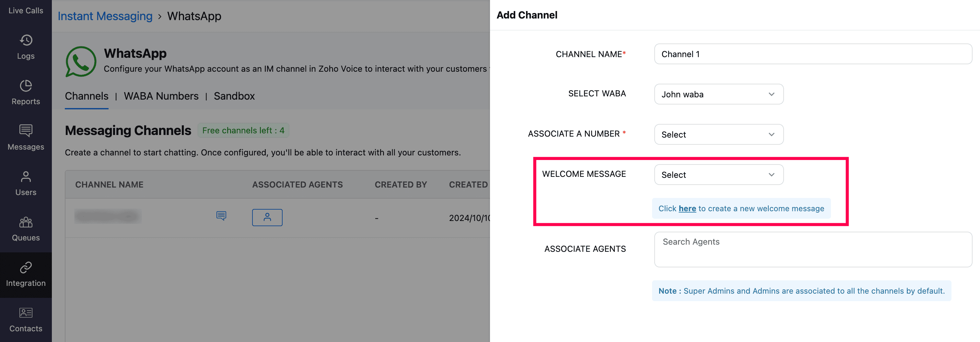980x342 pixels.
Task: Click the WhatsApp logo icon
Action: click(x=81, y=61)
